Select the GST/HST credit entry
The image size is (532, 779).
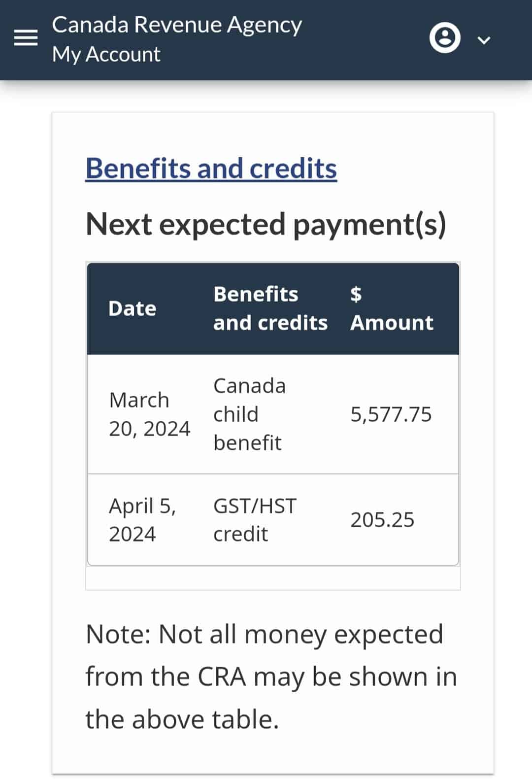coord(255,520)
